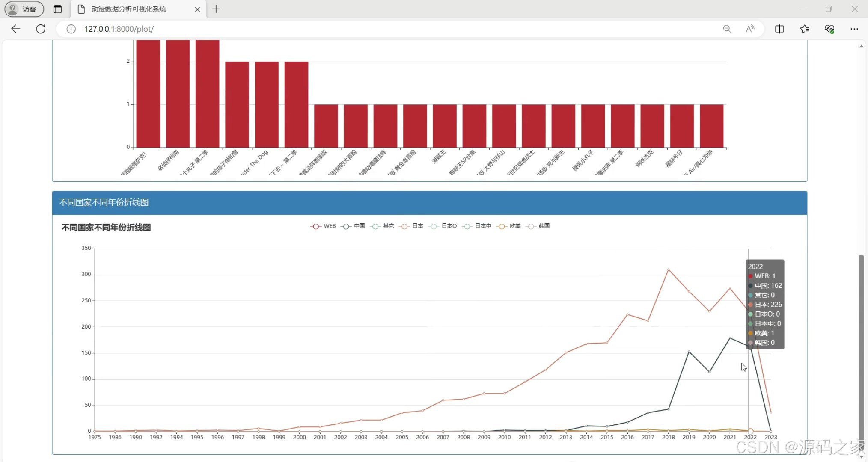Open the tab actions menu icon
This screenshot has width=868, height=462.
pos(57,9)
